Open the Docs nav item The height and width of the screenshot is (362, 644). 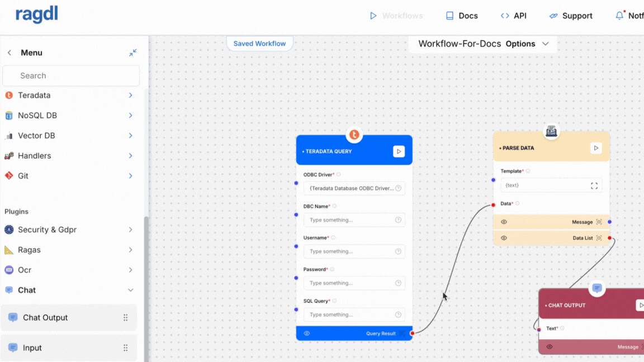point(462,16)
